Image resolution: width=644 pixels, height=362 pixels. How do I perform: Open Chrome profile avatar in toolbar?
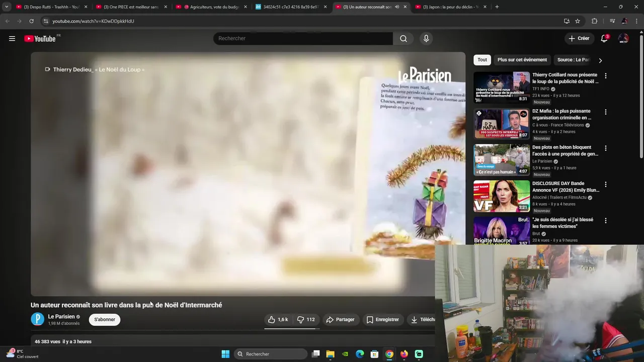[624, 21]
